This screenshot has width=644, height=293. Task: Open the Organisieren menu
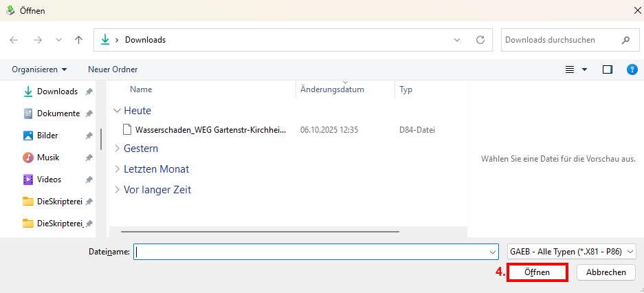[x=39, y=69]
